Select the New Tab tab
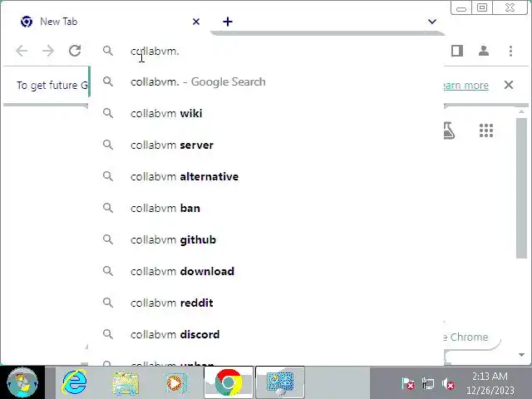This screenshot has height=399, width=532. click(109, 22)
